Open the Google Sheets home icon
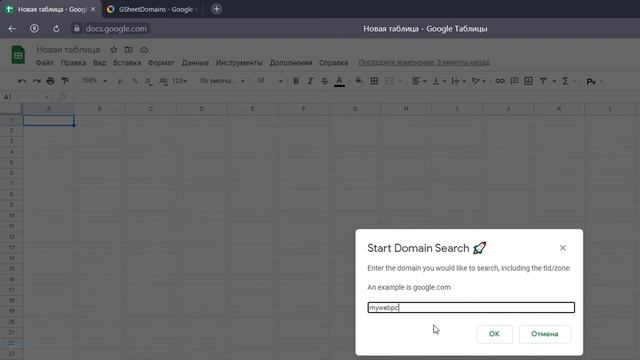The image size is (640, 360). [18, 55]
